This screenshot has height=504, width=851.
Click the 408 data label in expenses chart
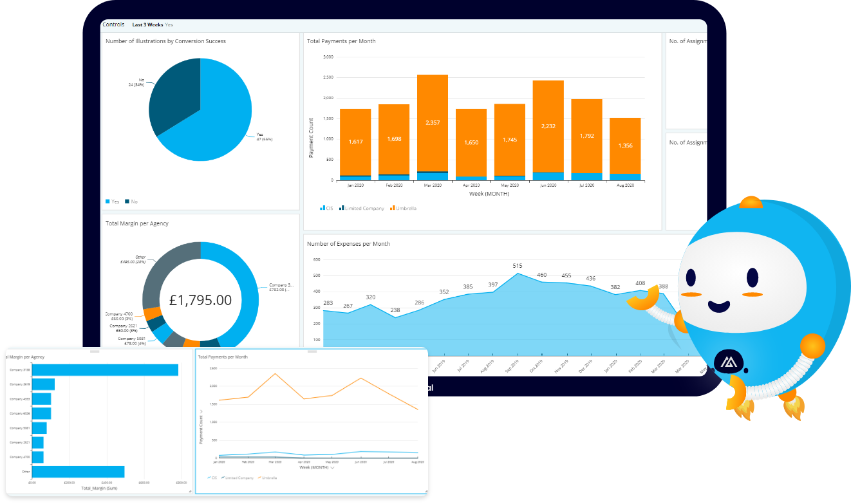640,283
